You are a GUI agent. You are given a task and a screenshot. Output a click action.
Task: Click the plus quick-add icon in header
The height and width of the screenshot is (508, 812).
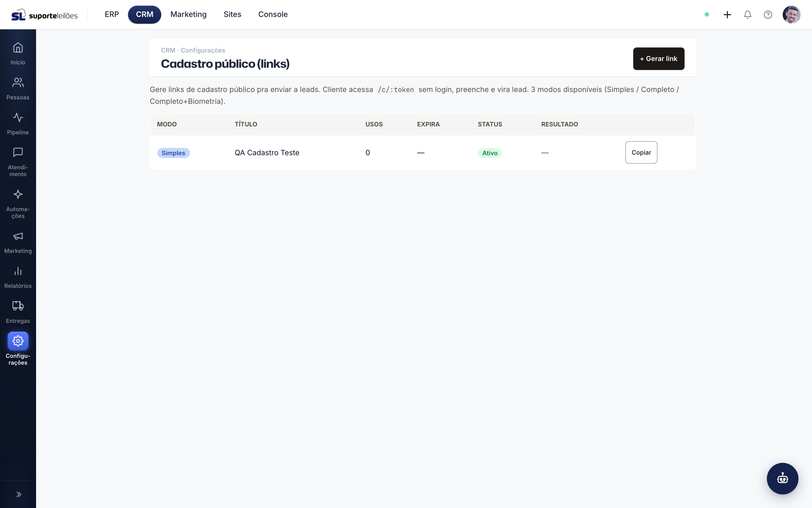point(727,14)
